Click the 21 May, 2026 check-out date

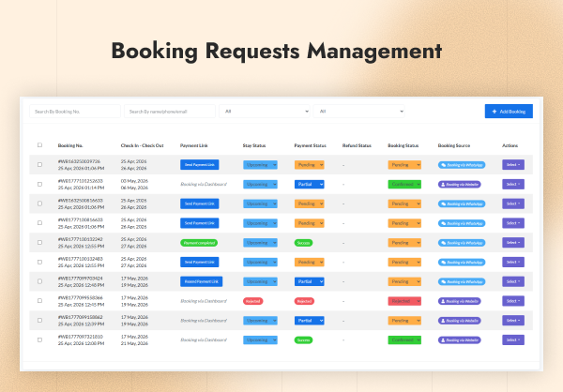(x=134, y=343)
